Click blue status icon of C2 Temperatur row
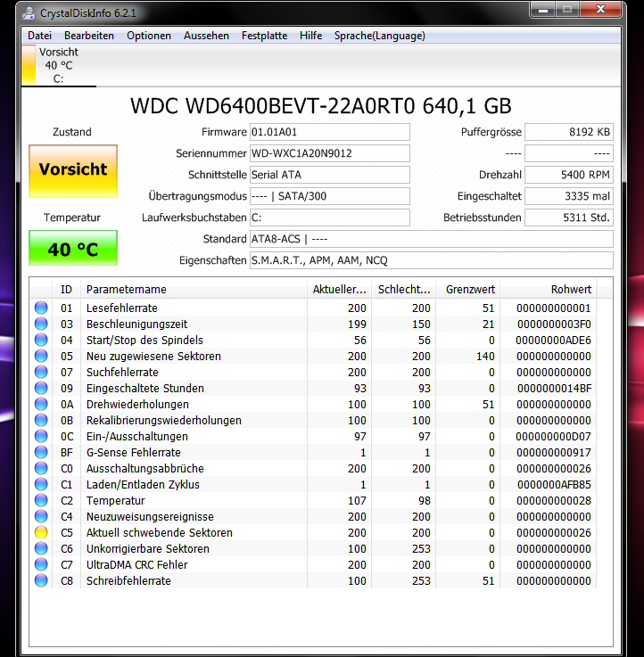This screenshot has width=644, height=657. 41,500
